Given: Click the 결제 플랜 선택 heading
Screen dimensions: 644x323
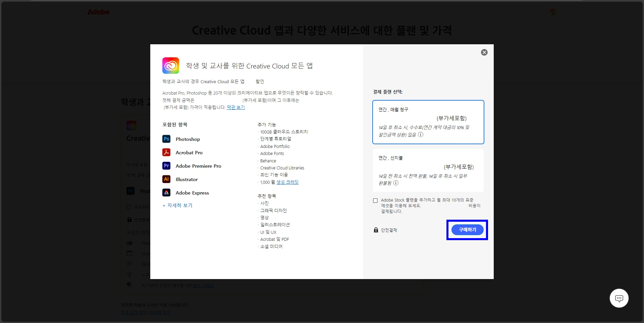Looking at the screenshot, I should tap(388, 92).
